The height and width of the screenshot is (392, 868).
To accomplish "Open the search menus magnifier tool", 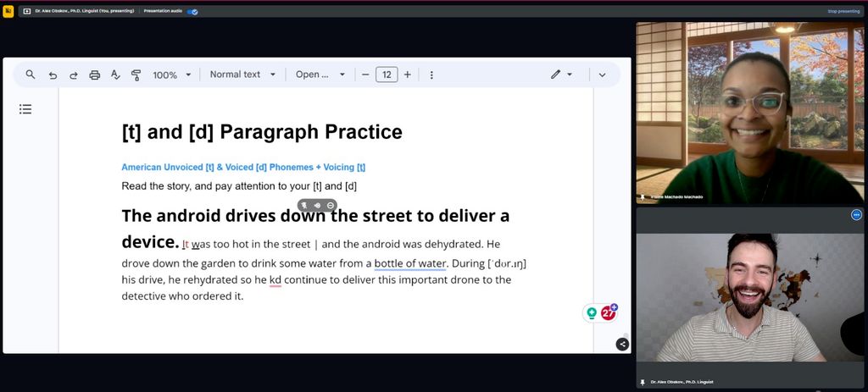I will [x=31, y=75].
